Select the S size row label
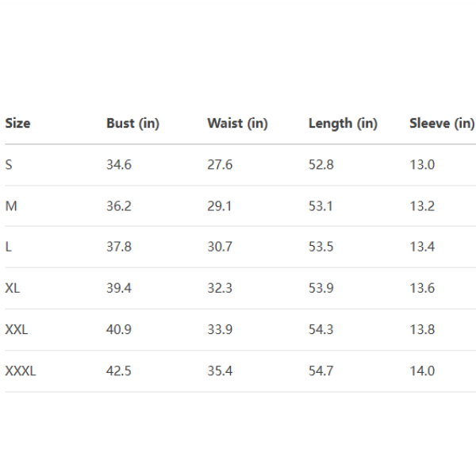 [x=9, y=165]
